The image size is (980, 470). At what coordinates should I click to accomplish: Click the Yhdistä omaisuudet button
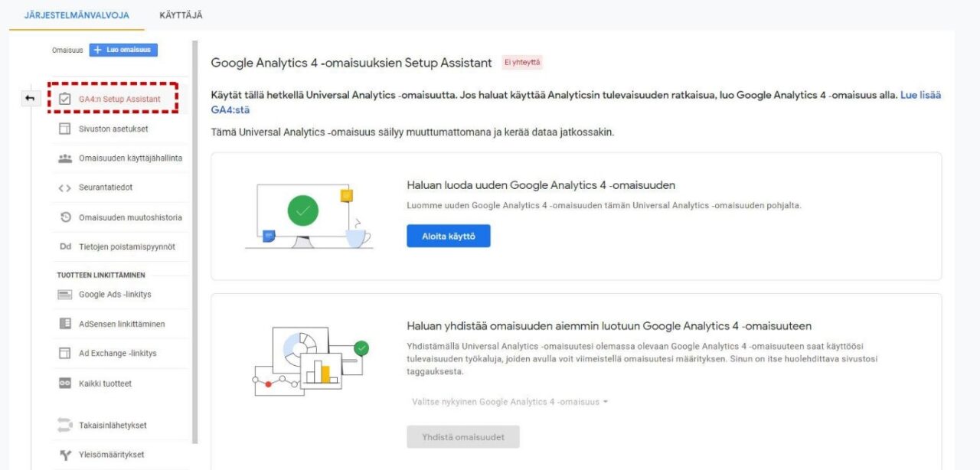coord(462,437)
